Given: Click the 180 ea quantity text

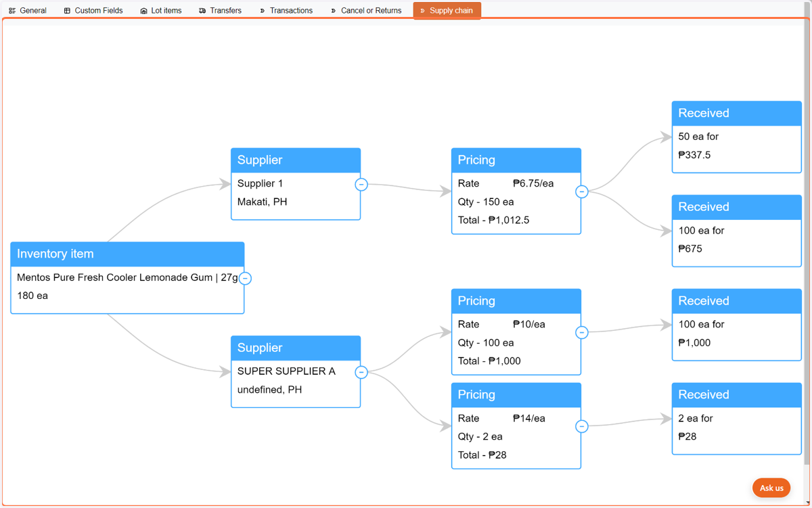Looking at the screenshot, I should coord(32,296).
